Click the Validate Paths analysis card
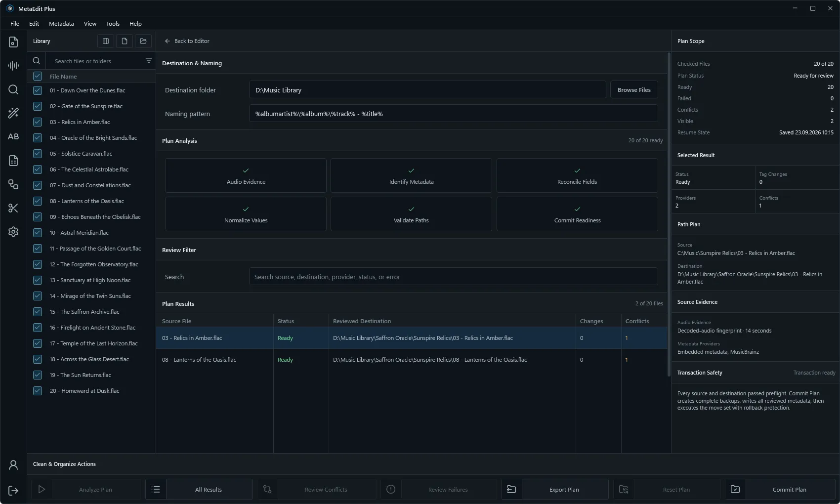The image size is (840, 504). click(x=411, y=214)
